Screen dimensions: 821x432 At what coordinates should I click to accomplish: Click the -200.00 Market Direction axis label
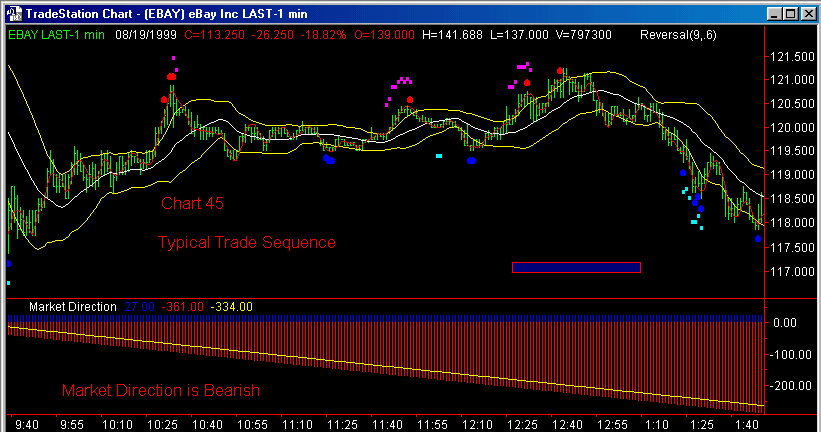(793, 386)
